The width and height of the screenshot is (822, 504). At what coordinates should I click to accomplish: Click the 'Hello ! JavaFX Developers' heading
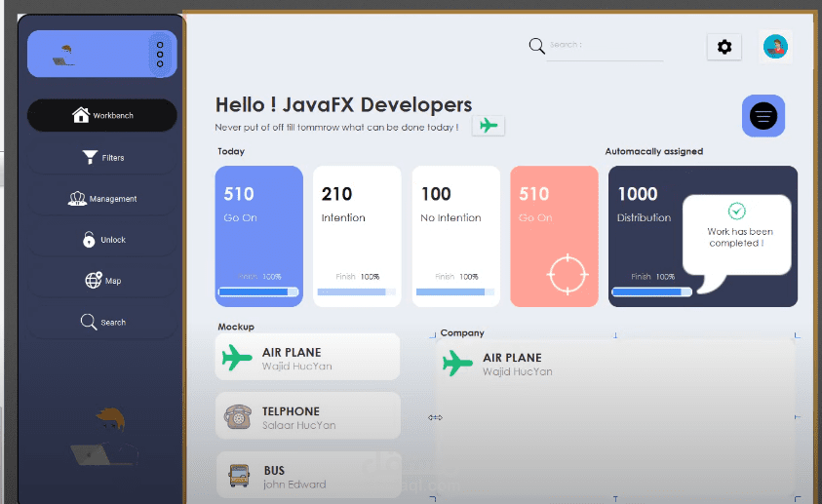coord(343,104)
